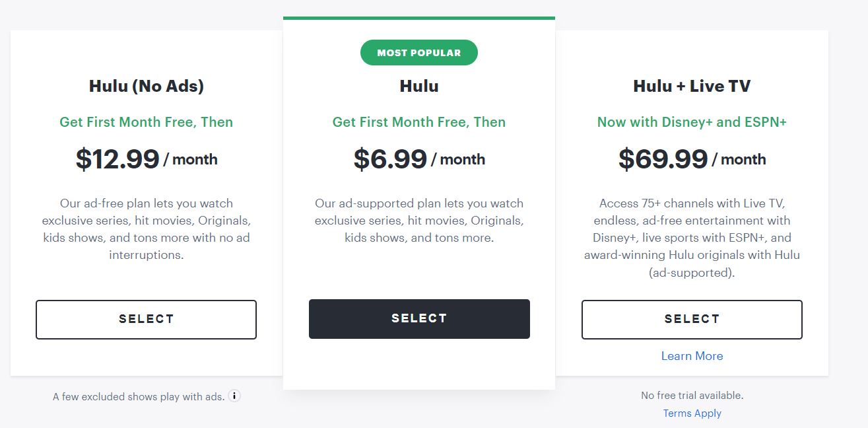868x428 pixels.
Task: Click the Hulu (No Ads) plan heading
Action: coord(146,86)
